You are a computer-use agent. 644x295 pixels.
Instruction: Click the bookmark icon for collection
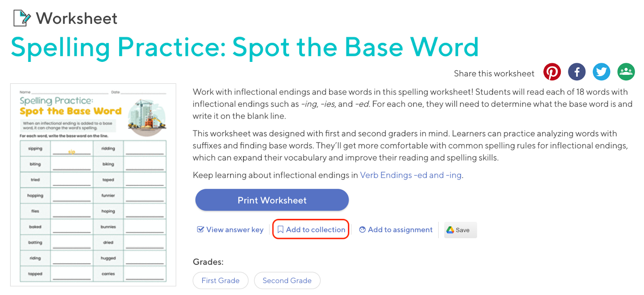[281, 229]
